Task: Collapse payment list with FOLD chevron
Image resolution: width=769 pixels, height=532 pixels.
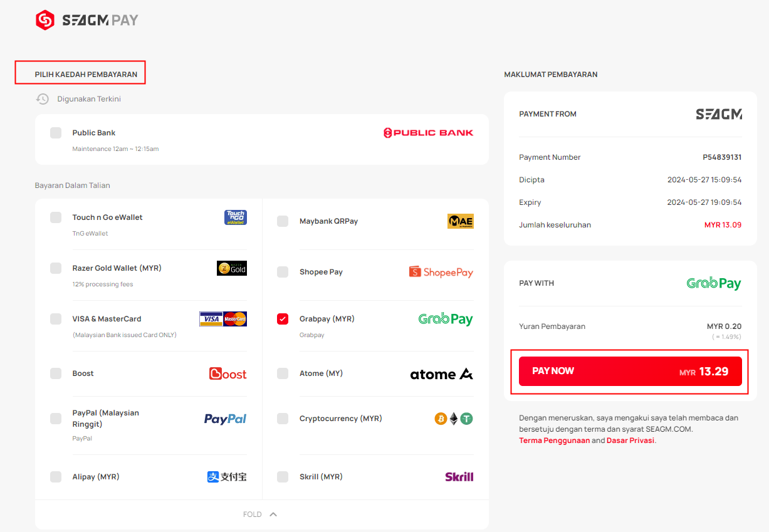Action: coord(273,514)
